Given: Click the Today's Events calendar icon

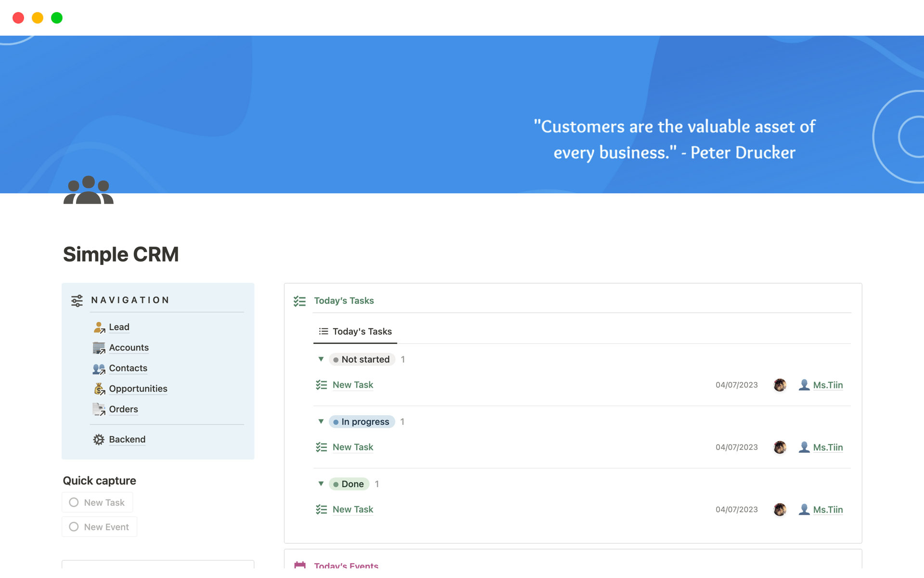Looking at the screenshot, I should (x=299, y=565).
